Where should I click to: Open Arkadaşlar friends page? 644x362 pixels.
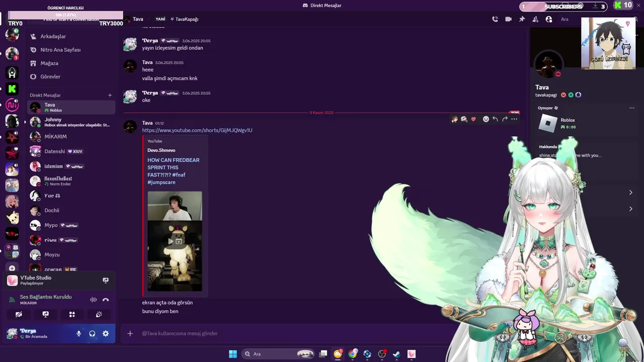[x=72, y=36]
